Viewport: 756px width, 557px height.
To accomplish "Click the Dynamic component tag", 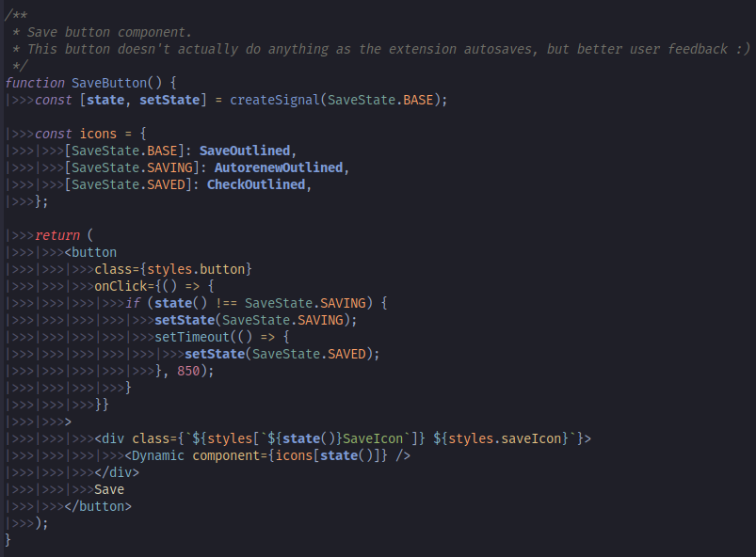I will point(159,455).
